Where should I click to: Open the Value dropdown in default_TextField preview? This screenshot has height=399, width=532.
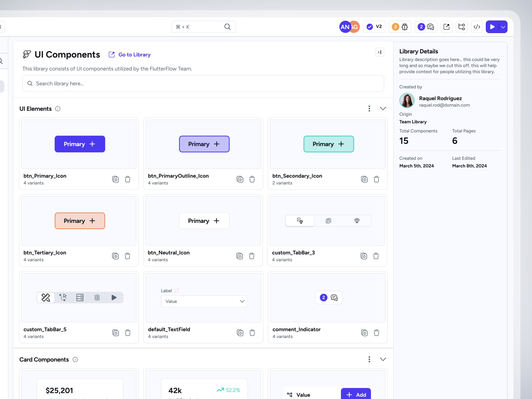coord(204,301)
